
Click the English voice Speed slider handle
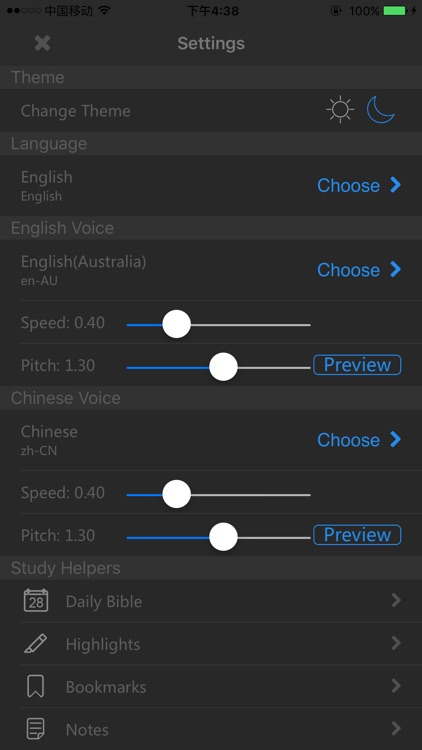coord(177,324)
